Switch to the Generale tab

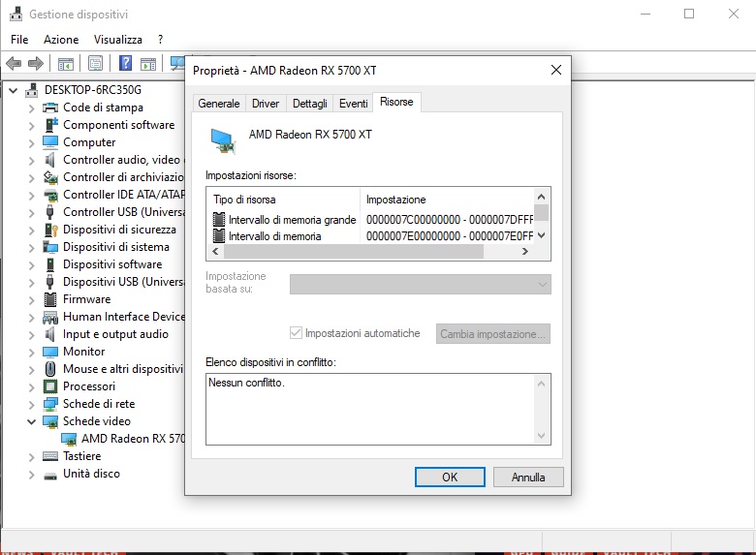point(219,104)
